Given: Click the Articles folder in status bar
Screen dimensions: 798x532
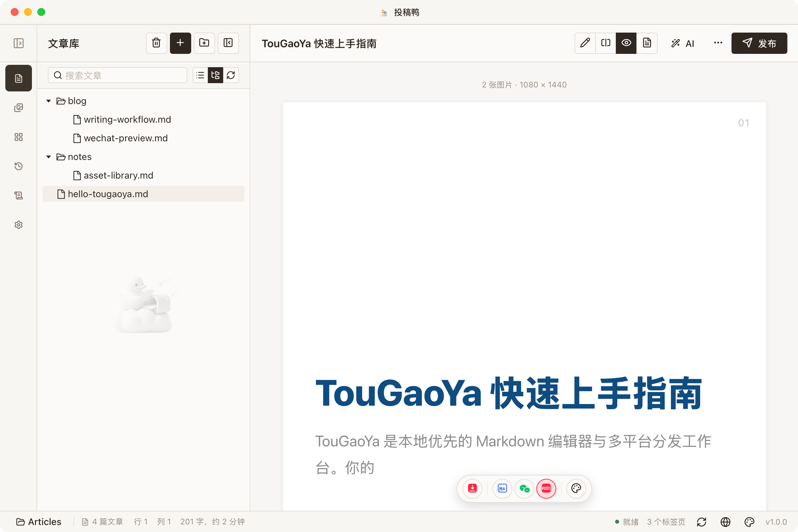Looking at the screenshot, I should click(x=39, y=521).
